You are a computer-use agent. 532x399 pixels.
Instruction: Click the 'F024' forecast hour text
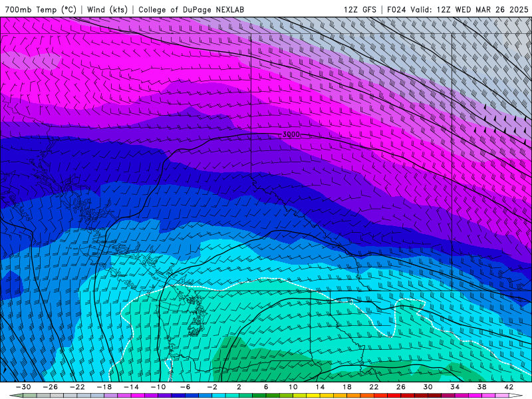tap(396, 9)
